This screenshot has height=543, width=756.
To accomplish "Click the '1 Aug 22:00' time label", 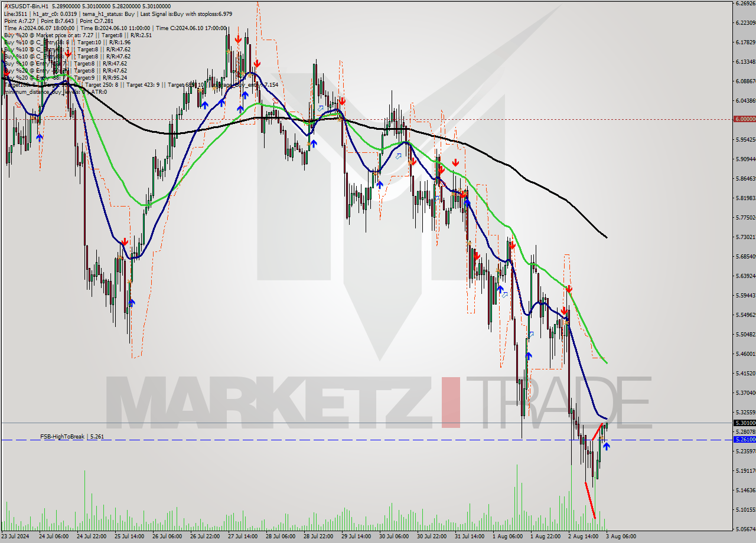I will (545, 537).
